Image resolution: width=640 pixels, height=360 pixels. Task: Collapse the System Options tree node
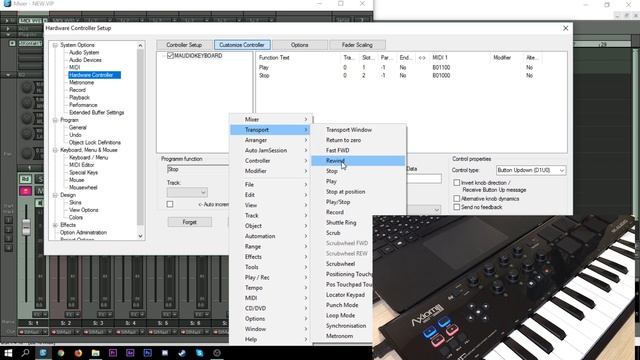click(55, 45)
